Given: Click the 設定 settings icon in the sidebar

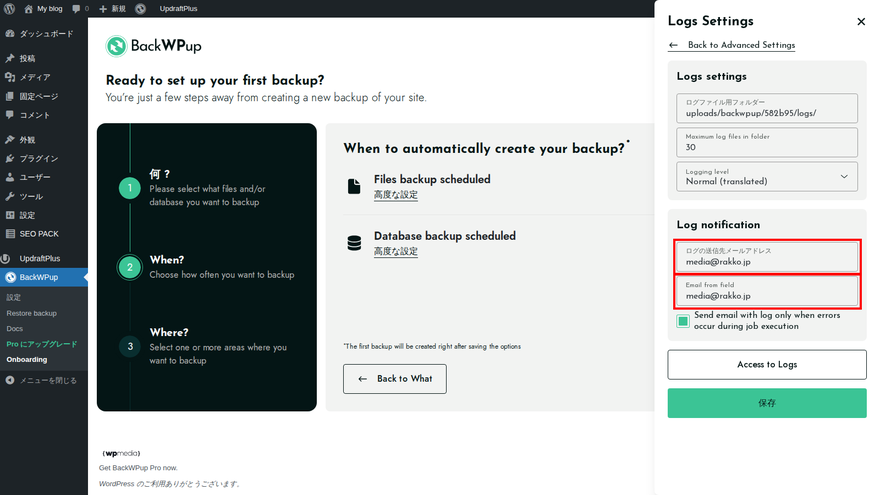Looking at the screenshot, I should [10, 215].
